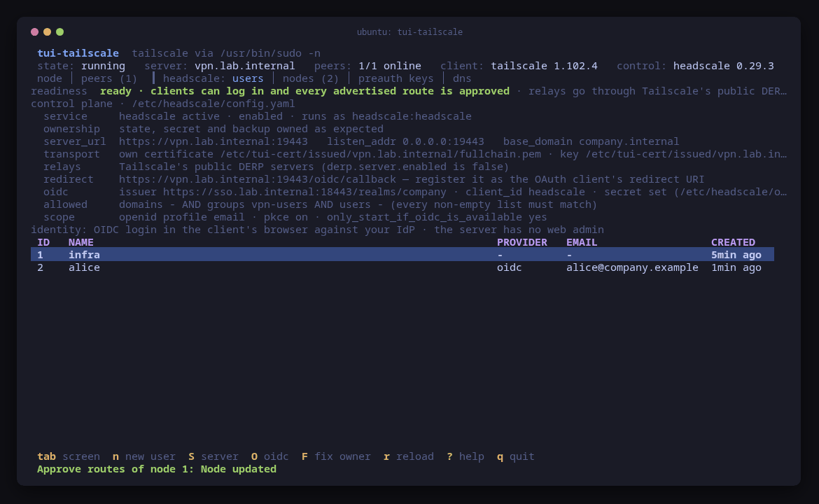Click the ID column header
Image resolution: width=819 pixels, height=504 pixels.
coord(43,242)
